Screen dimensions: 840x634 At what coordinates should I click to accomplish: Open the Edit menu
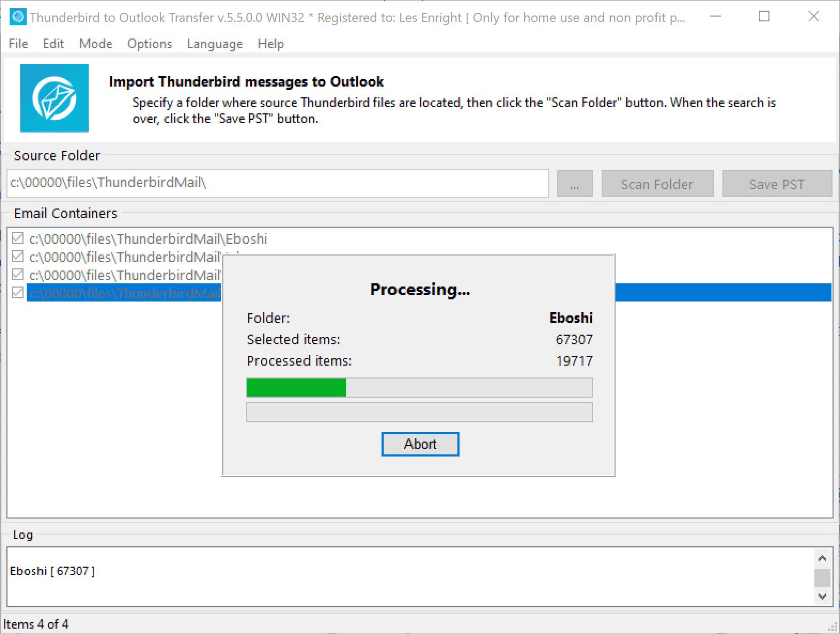click(53, 44)
